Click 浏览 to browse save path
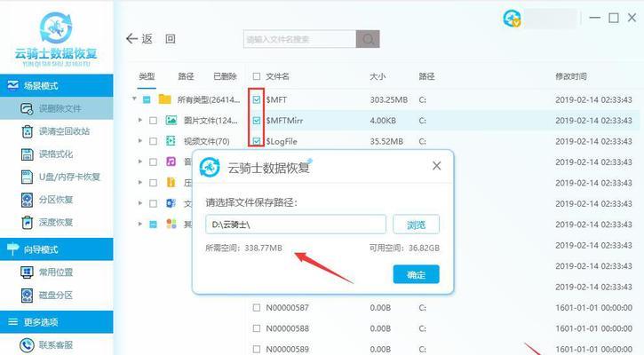 (416, 225)
